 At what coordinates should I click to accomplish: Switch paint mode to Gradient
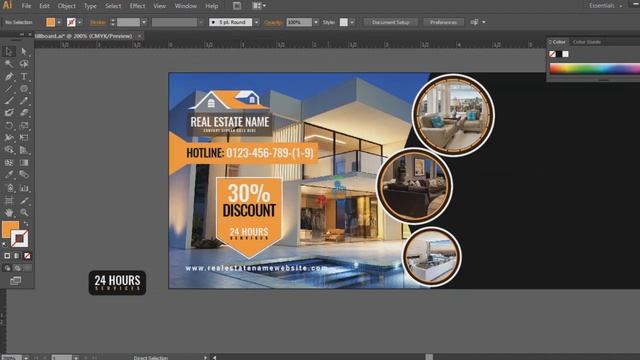point(17,256)
